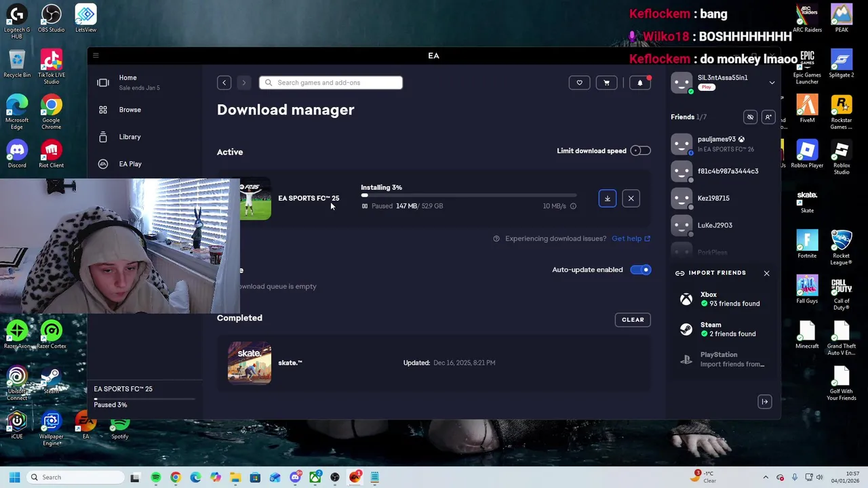Open Rocket League desktop icon

(x=842, y=247)
